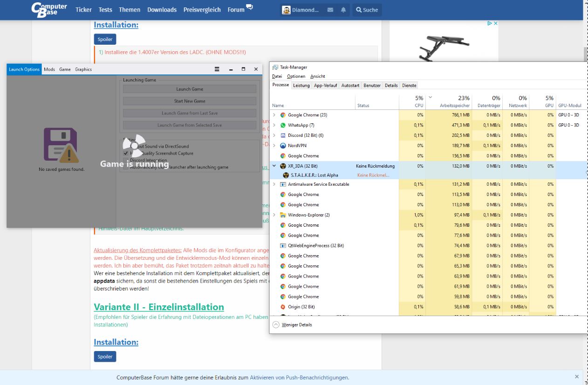Open the Ansicht menu in Task-Manager
Image resolution: width=588 pixels, height=385 pixels.
pyautogui.click(x=318, y=76)
